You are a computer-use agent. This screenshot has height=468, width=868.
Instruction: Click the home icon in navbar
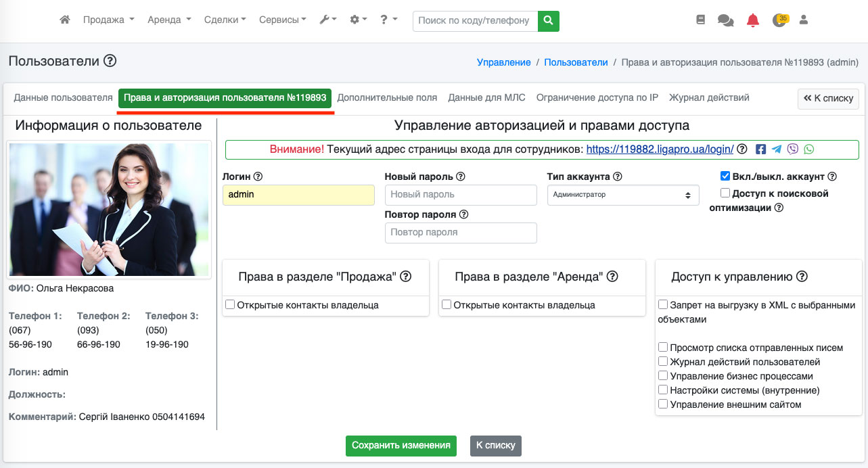[x=65, y=20]
